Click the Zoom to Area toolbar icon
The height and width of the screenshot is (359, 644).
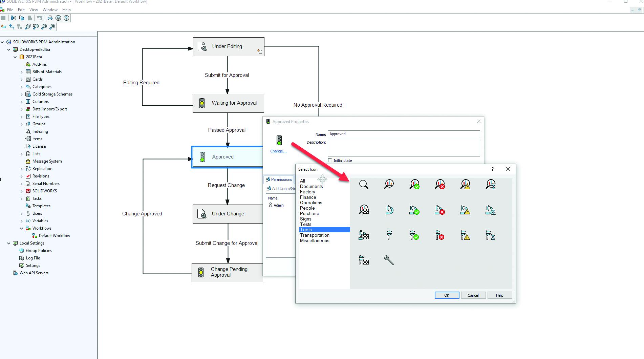click(x=28, y=26)
